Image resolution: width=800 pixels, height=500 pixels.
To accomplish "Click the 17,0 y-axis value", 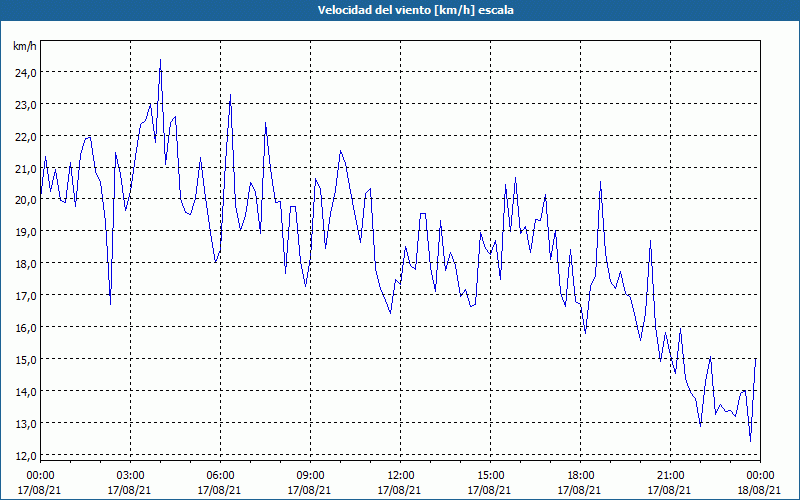I will pos(26,296).
